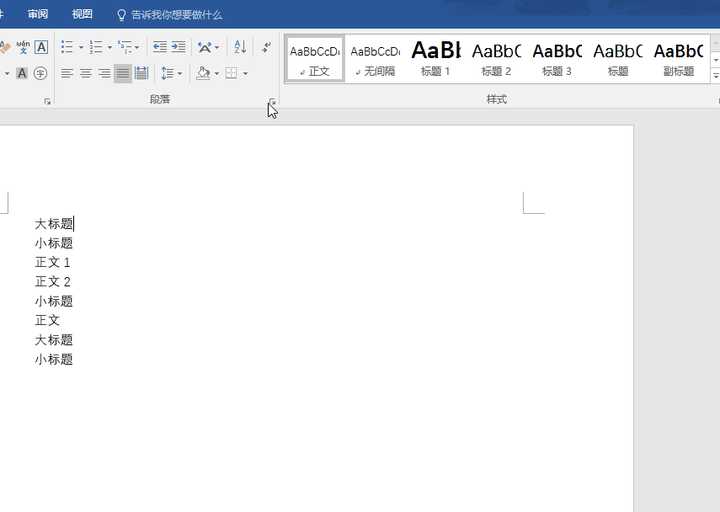
Task: Align text to the left
Action: pyautogui.click(x=67, y=73)
